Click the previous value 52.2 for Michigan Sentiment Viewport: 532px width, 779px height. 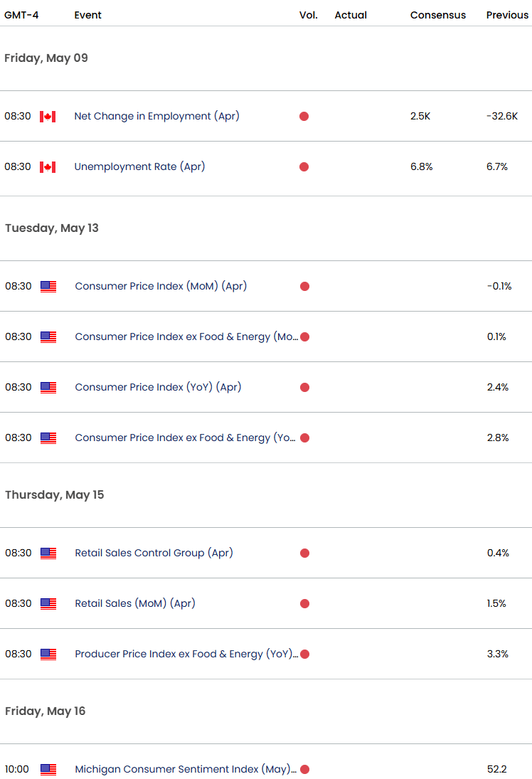click(x=499, y=769)
